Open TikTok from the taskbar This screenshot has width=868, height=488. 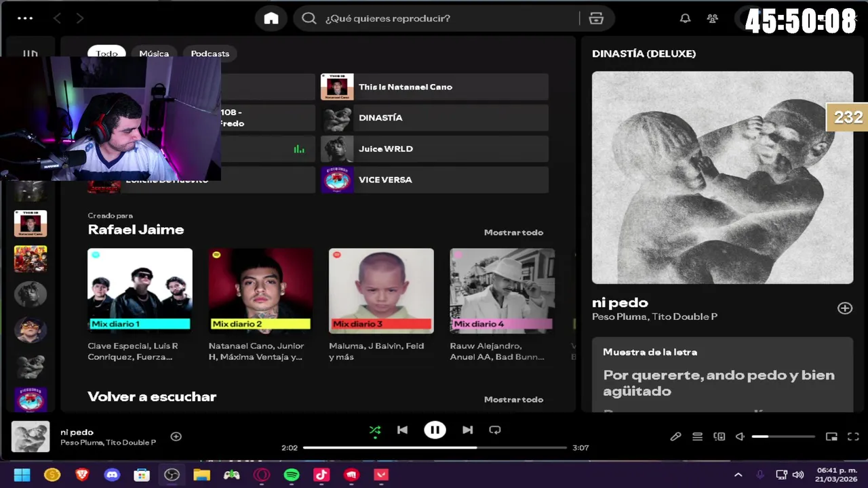pos(321,475)
